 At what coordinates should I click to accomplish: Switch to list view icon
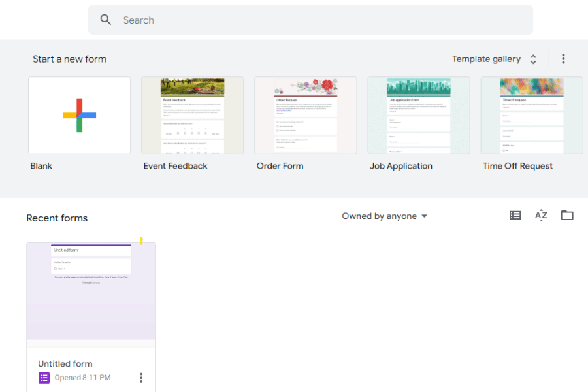click(515, 216)
